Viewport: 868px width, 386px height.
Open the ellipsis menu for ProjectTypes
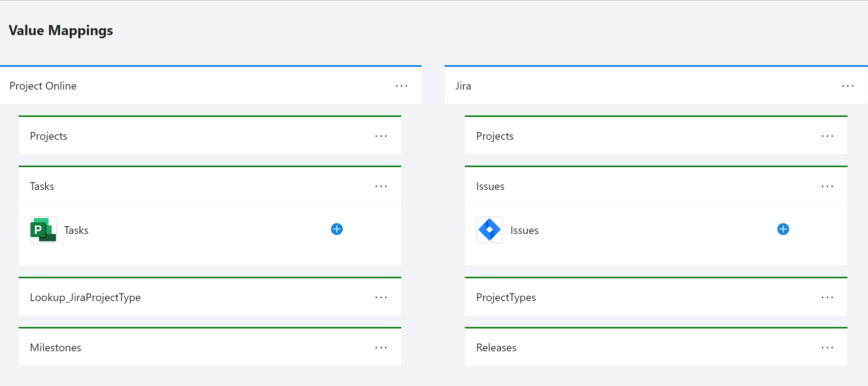click(x=827, y=297)
